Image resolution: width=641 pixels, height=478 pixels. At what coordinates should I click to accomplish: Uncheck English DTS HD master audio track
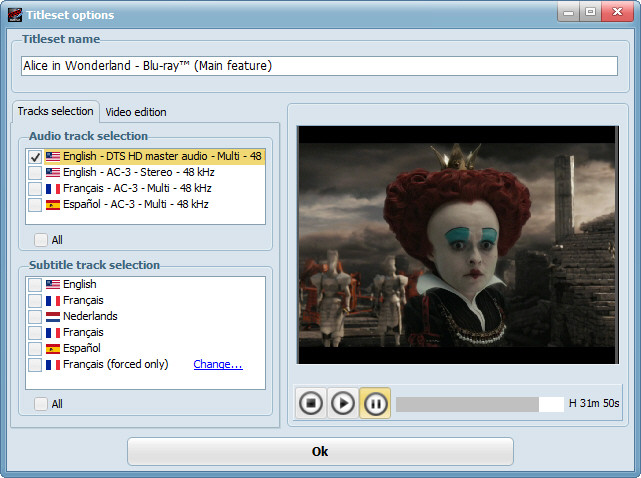[35, 157]
